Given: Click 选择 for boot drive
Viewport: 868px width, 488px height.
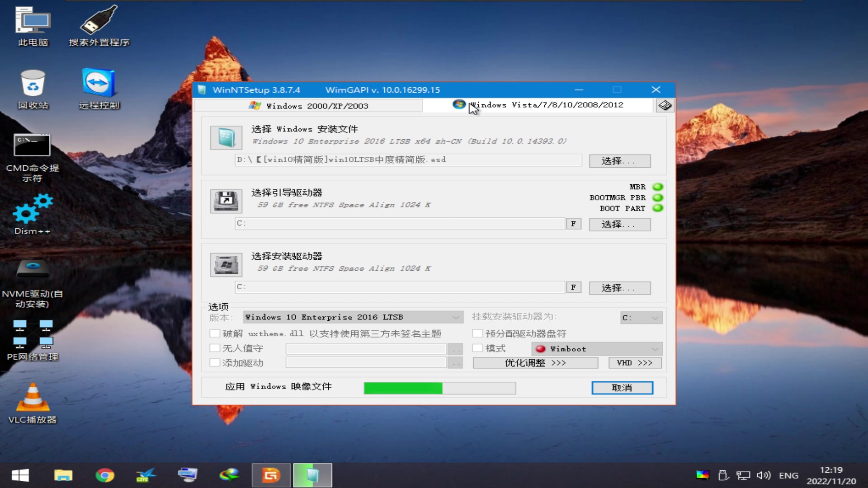Looking at the screenshot, I should tap(619, 225).
